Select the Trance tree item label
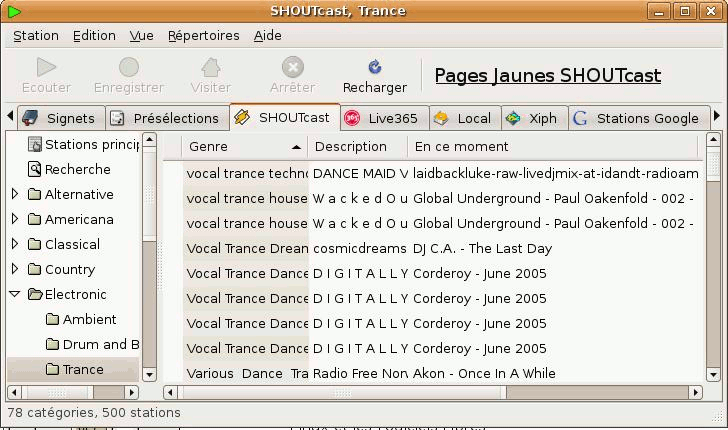This screenshot has height=430, width=728. 83,370
